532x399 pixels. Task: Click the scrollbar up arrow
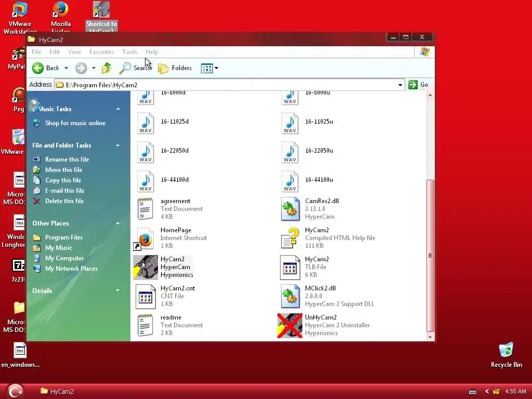click(430, 96)
